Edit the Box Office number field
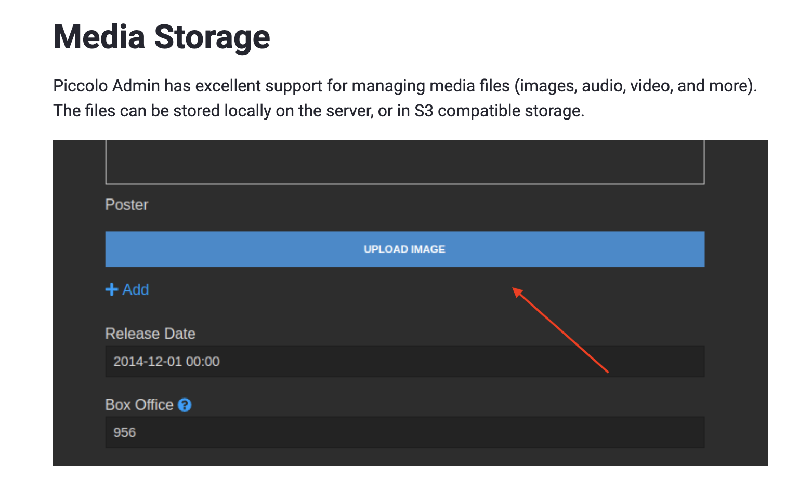 click(x=404, y=432)
